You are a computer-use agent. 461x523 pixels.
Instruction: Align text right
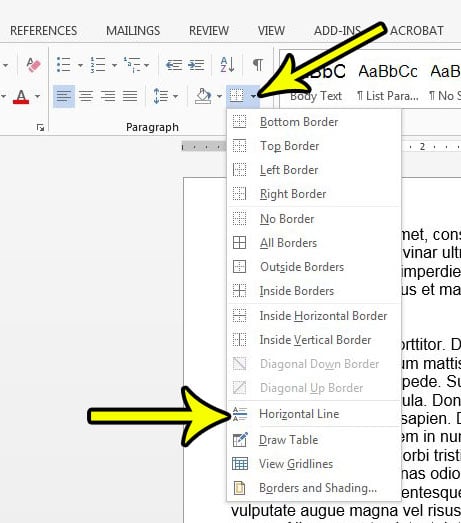pyautogui.click(x=108, y=96)
